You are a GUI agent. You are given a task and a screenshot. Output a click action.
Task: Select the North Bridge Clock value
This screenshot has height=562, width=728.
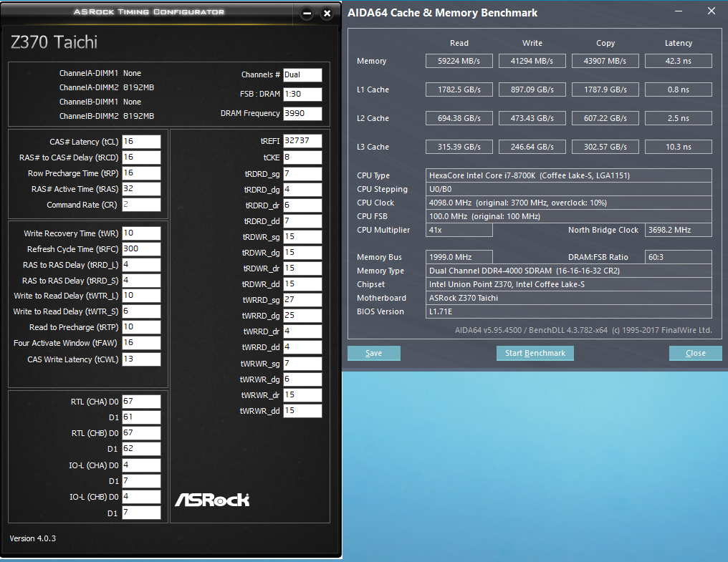coord(679,231)
